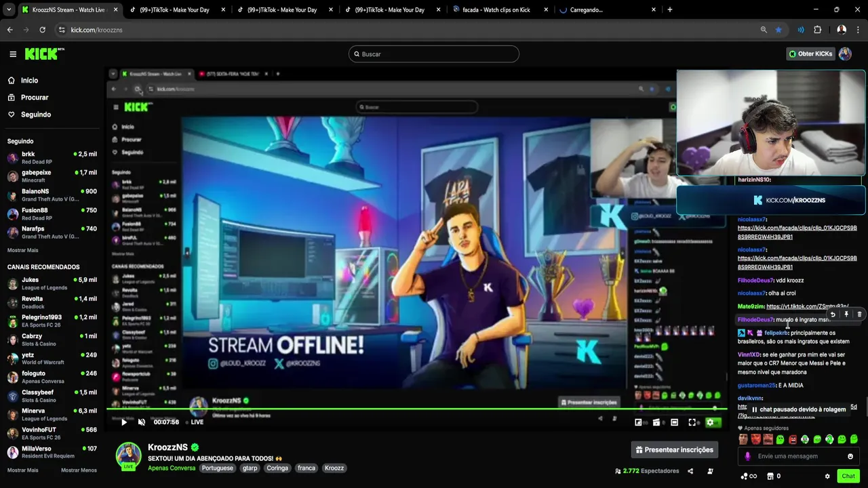Open the browser media/cast control icon

(801, 30)
